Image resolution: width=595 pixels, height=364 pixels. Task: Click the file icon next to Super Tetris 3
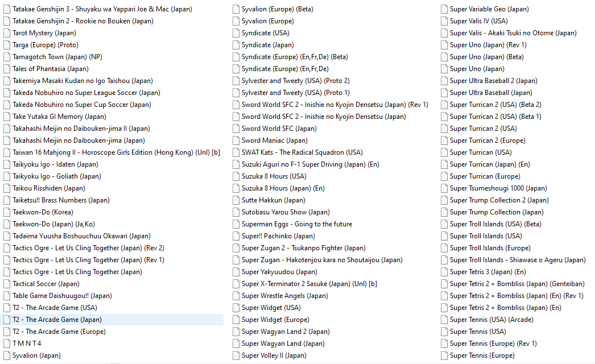tap(444, 272)
